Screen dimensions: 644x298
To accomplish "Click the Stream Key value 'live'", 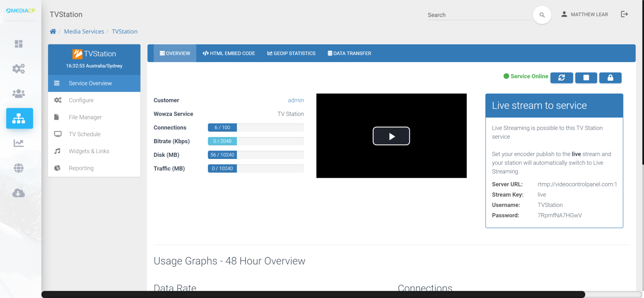I will coord(542,195).
